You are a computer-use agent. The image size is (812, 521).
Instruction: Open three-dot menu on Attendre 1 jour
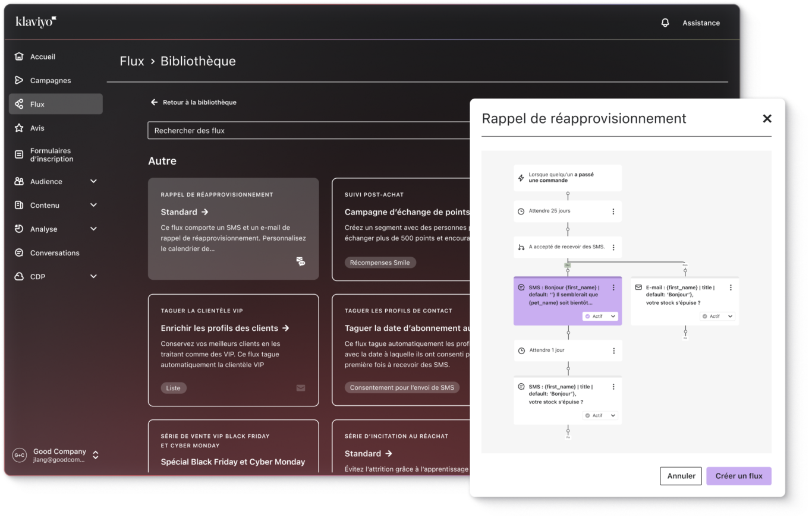point(613,351)
